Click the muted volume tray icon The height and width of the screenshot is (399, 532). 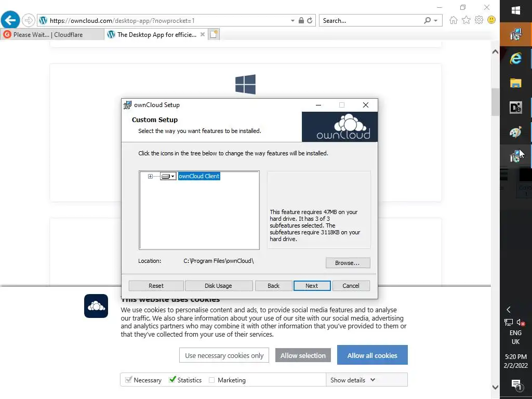(x=521, y=322)
